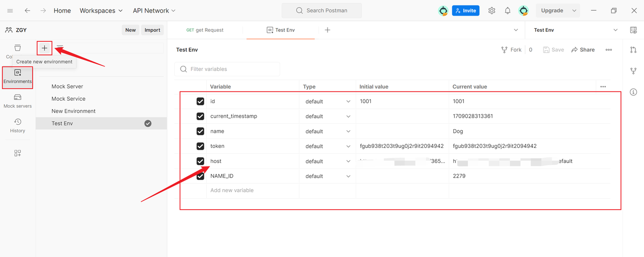This screenshot has width=644, height=257.
Task: Uncheck the NAME_ID variable checkbox
Action: [200, 176]
